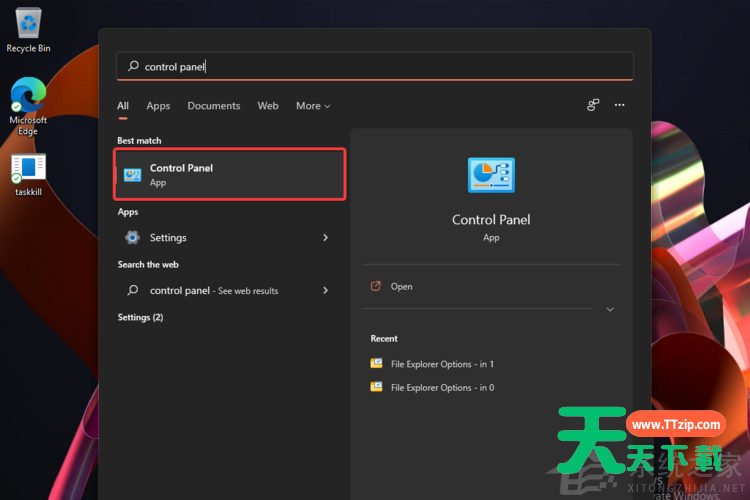Select the All search tab
The image size is (750, 500).
(x=123, y=106)
